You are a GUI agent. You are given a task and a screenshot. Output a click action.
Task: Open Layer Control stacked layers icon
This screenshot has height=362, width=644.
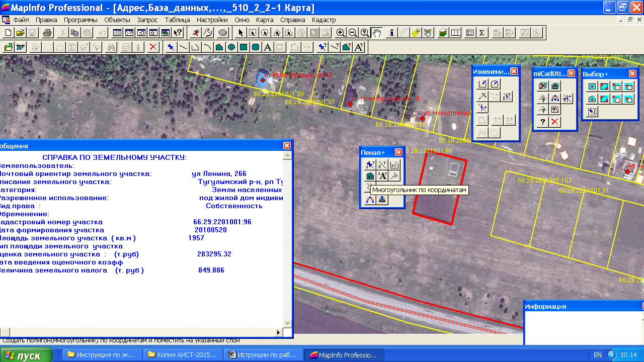(443, 33)
